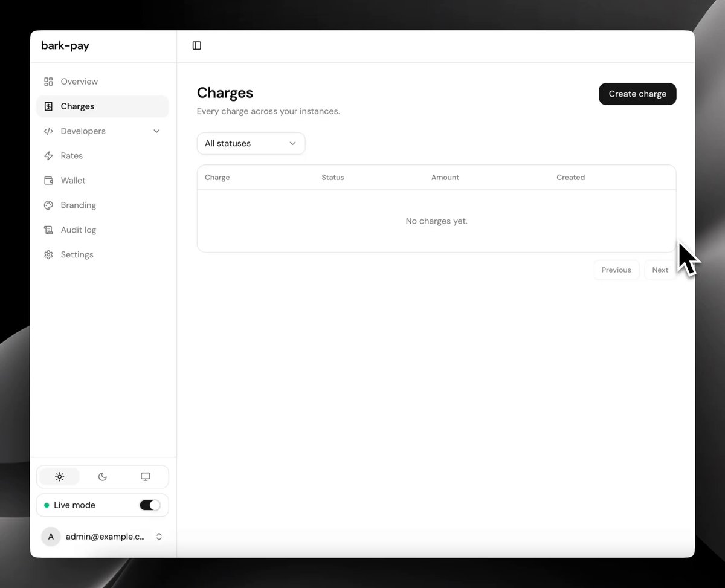The image size is (725, 588).
Task: Click the Amount column header
Action: 445,178
